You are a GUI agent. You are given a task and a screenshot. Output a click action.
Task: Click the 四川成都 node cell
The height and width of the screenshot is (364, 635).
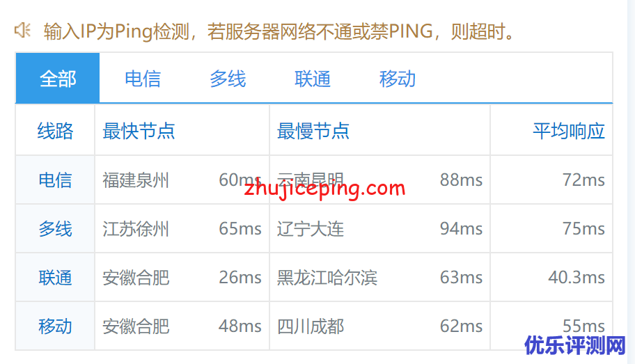[x=311, y=326]
